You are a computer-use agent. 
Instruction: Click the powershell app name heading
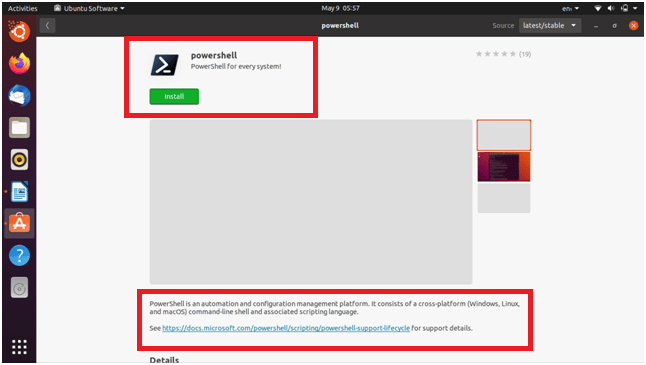214,55
